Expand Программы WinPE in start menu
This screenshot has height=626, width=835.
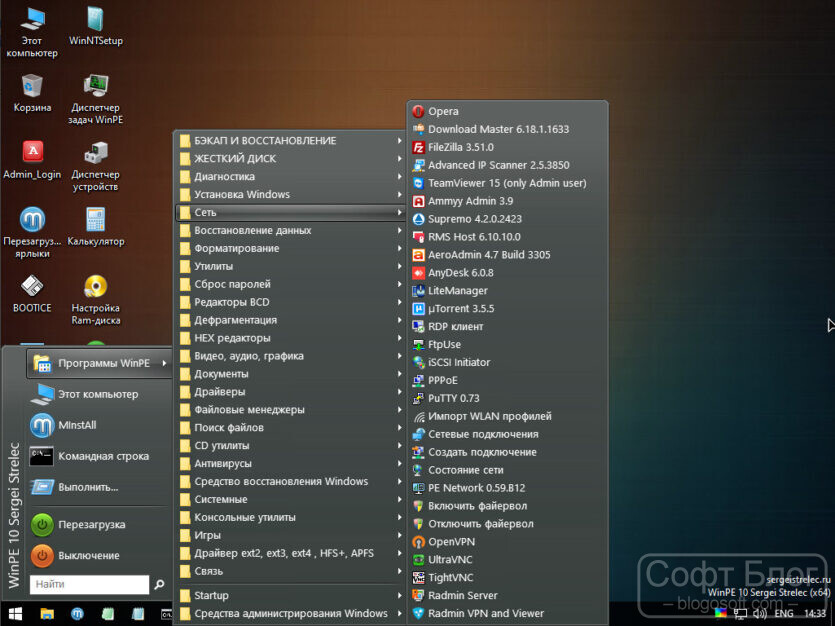(x=99, y=364)
